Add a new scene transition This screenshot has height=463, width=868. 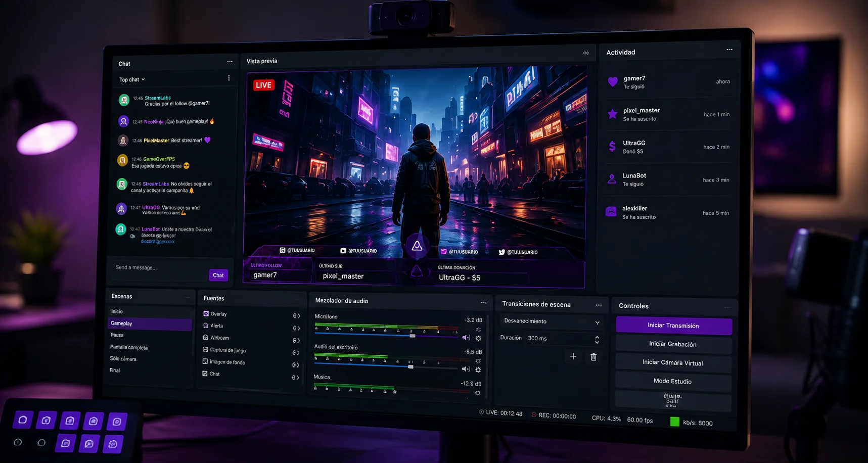(x=573, y=356)
